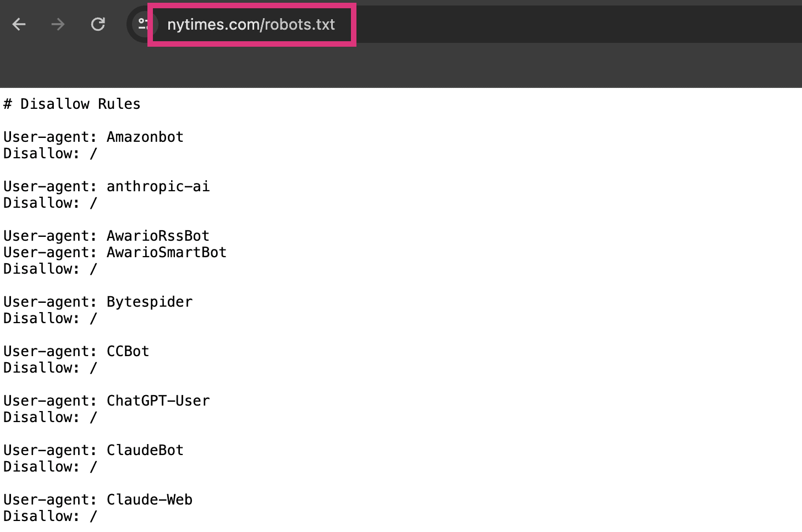The width and height of the screenshot is (802, 532).
Task: Click the Disallow line under Bytespider
Action: tap(50, 318)
